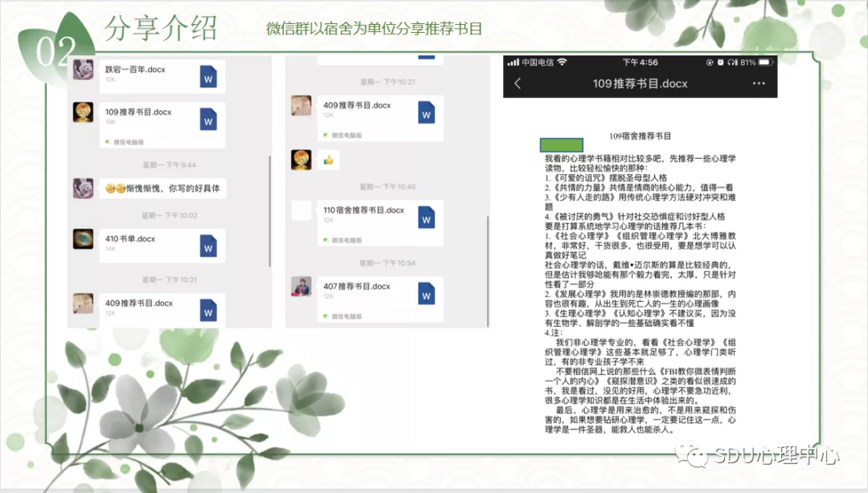Screen dimensions: 868x493
Task: Click avatar of 跌宕一百年.docx sender
Action: click(83, 70)
